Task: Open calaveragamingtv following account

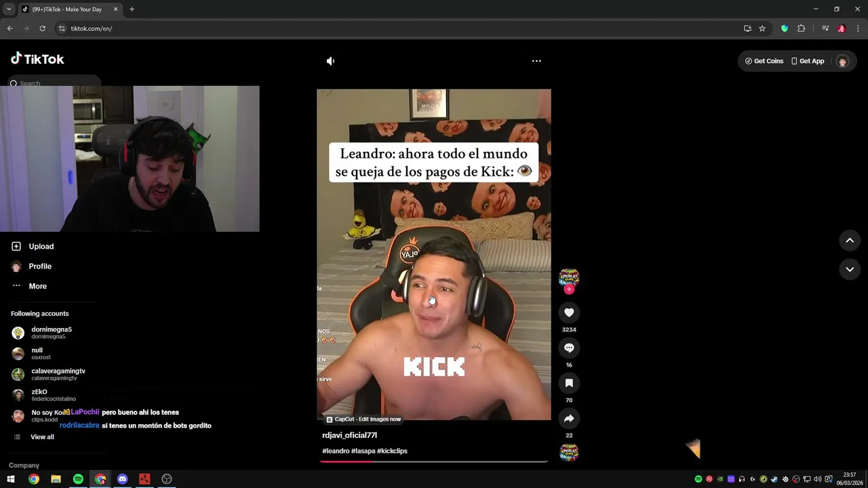Action: click(x=48, y=374)
